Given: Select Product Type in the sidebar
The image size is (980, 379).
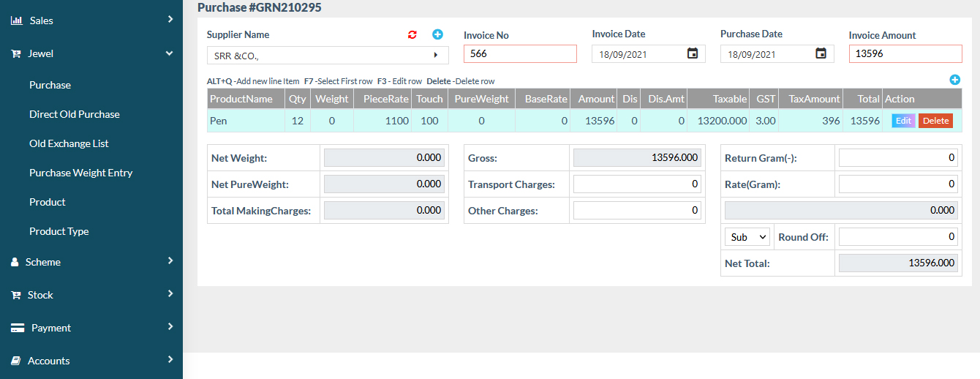Looking at the screenshot, I should click(x=59, y=231).
